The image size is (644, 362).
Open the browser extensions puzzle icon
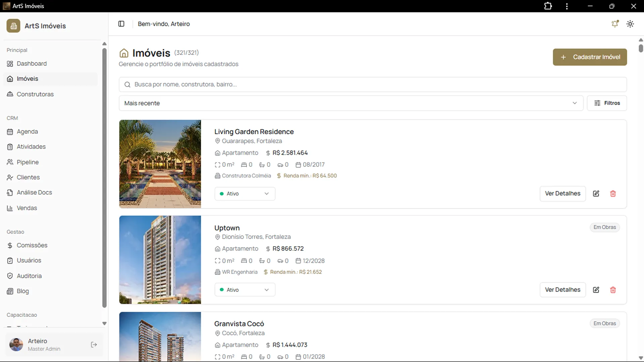pyautogui.click(x=548, y=6)
